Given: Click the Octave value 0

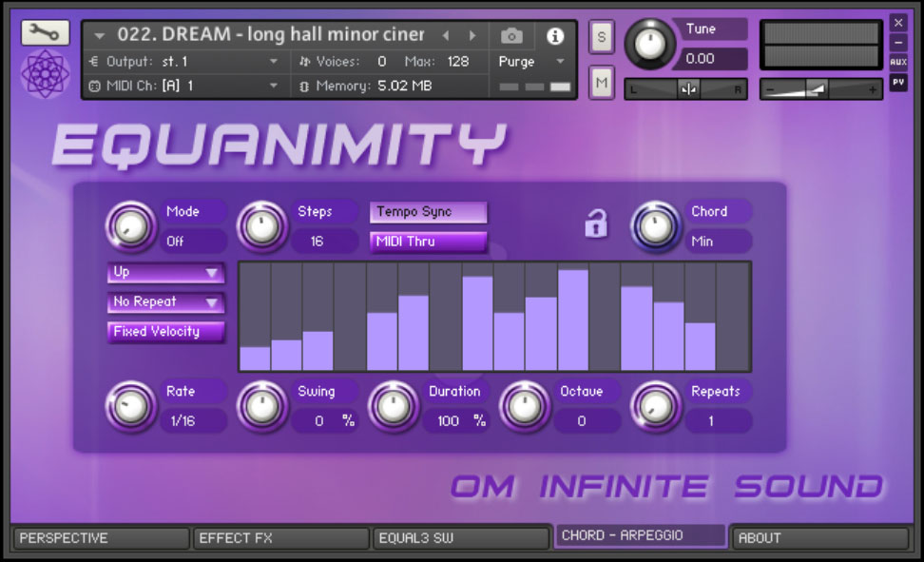Looking at the screenshot, I should (587, 421).
